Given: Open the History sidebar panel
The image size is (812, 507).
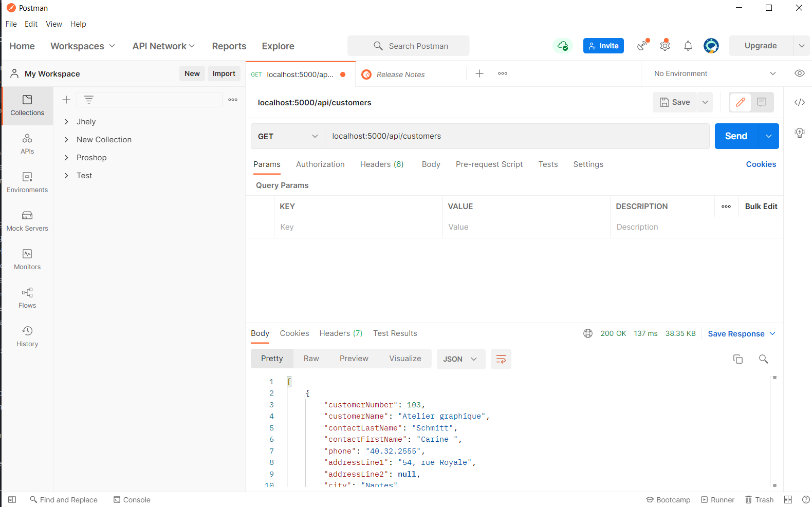Looking at the screenshot, I should click(27, 337).
